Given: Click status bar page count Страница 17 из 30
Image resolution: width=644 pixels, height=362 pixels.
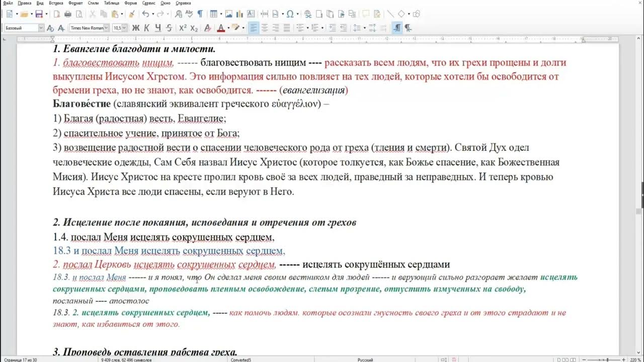Looking at the screenshot, I should pos(21,359).
